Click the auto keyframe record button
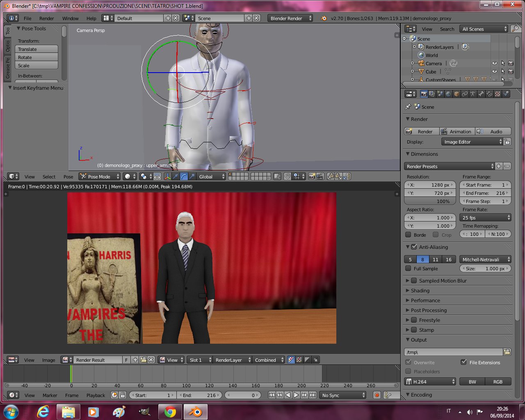Image resolution: width=525 pixels, height=420 pixels. [377, 395]
